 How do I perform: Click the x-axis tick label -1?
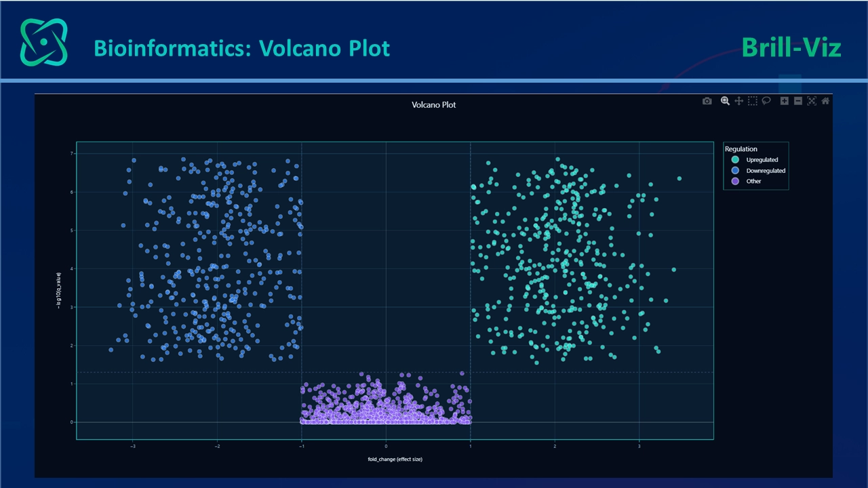[x=302, y=446]
